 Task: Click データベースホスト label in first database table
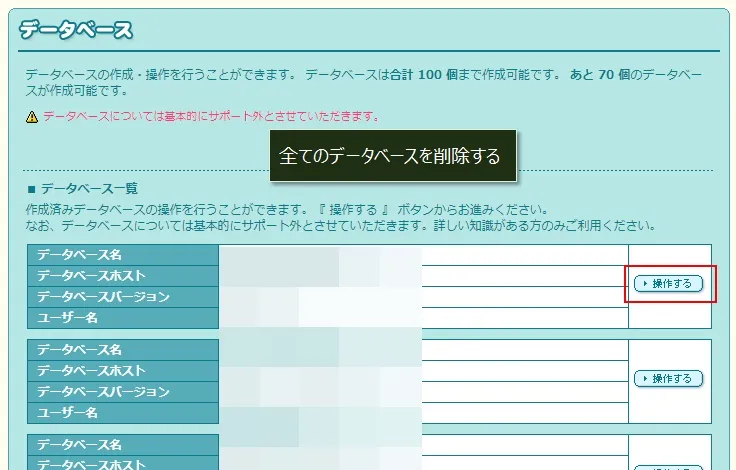pos(91,276)
